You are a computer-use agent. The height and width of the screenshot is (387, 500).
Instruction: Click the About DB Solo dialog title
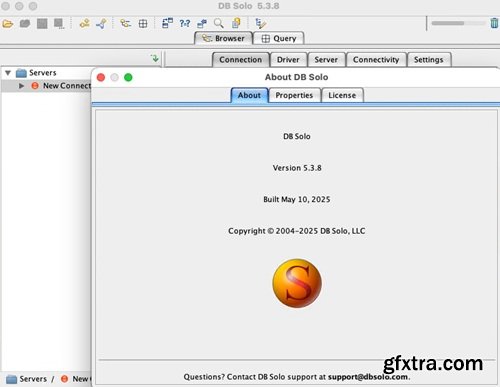[296, 77]
